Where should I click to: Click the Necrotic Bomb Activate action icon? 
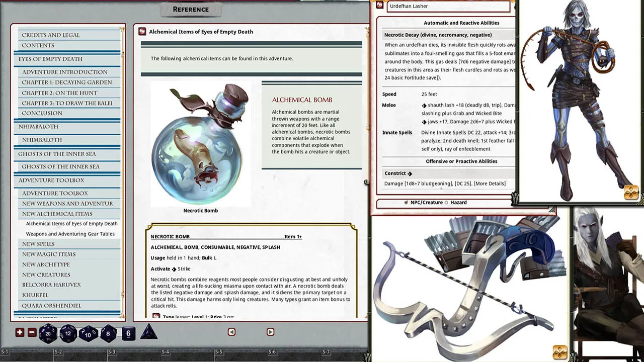(174, 269)
